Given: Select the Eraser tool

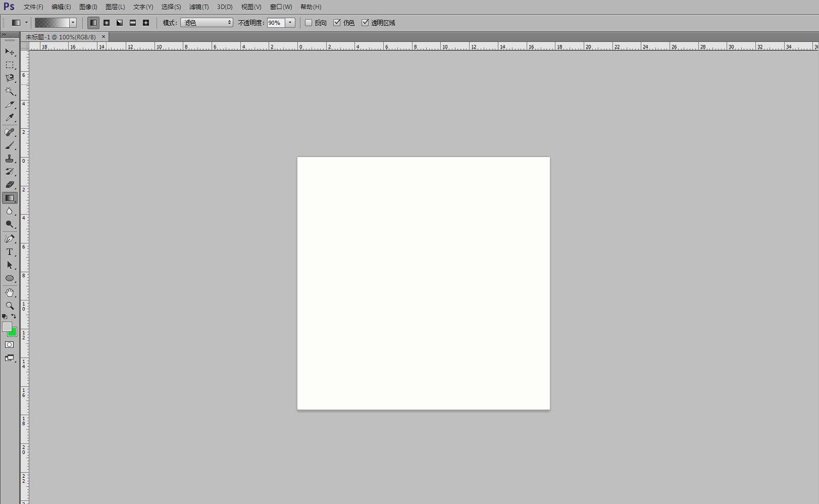Looking at the screenshot, I should click(10, 185).
